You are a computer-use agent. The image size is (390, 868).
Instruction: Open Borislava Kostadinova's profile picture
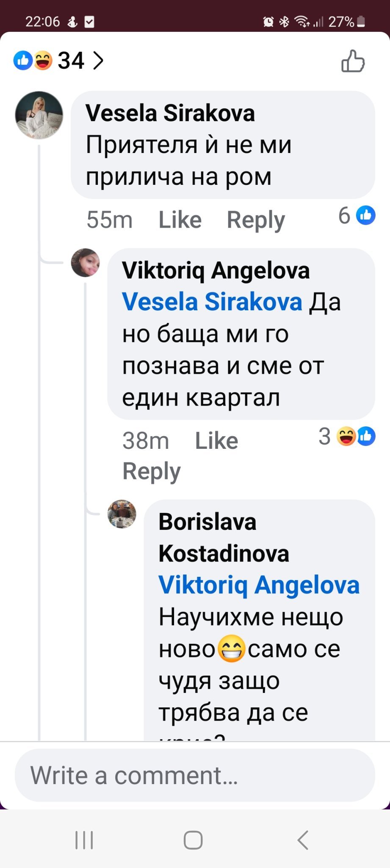point(122,514)
